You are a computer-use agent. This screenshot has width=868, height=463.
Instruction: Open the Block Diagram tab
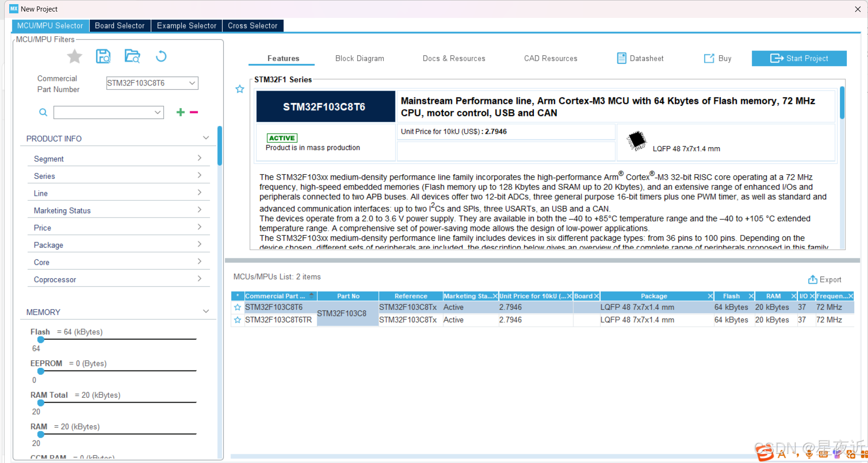[359, 58]
